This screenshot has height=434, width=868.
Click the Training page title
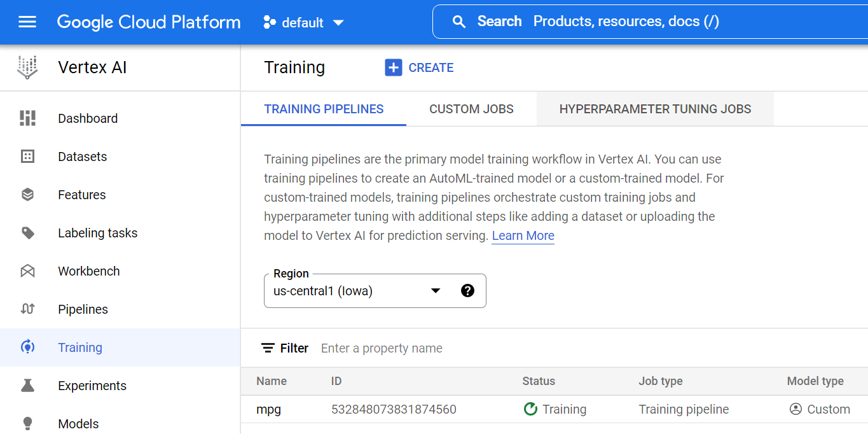coord(294,67)
